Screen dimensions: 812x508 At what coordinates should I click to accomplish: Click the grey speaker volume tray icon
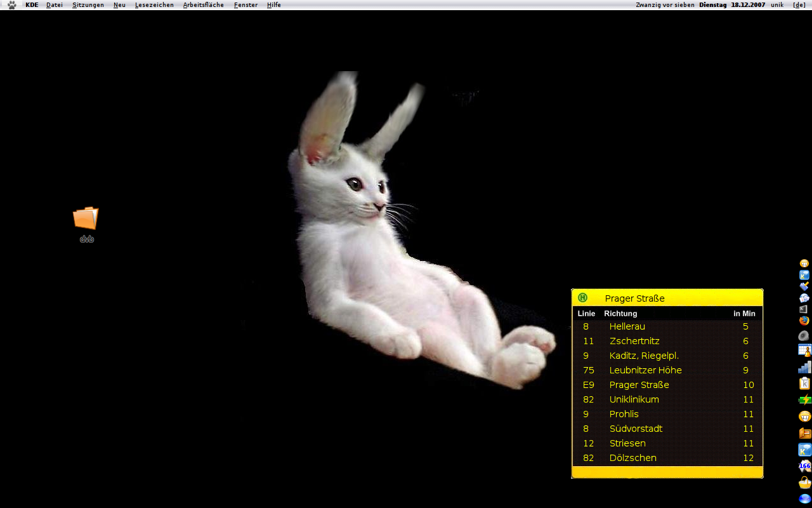click(x=804, y=335)
